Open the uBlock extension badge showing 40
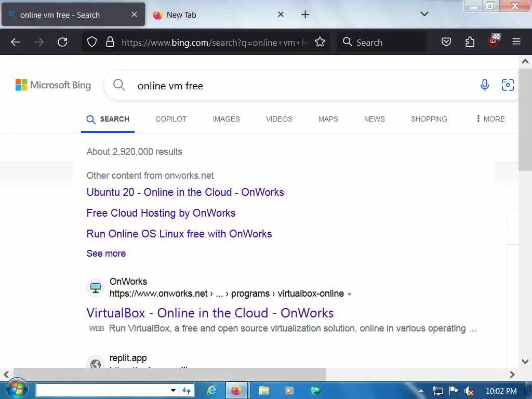The image size is (532, 399). click(x=494, y=41)
